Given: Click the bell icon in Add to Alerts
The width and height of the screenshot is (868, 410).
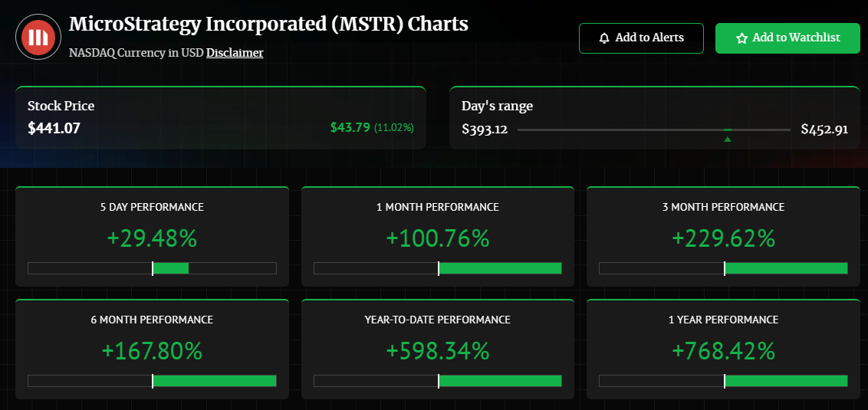Looking at the screenshot, I should [604, 38].
